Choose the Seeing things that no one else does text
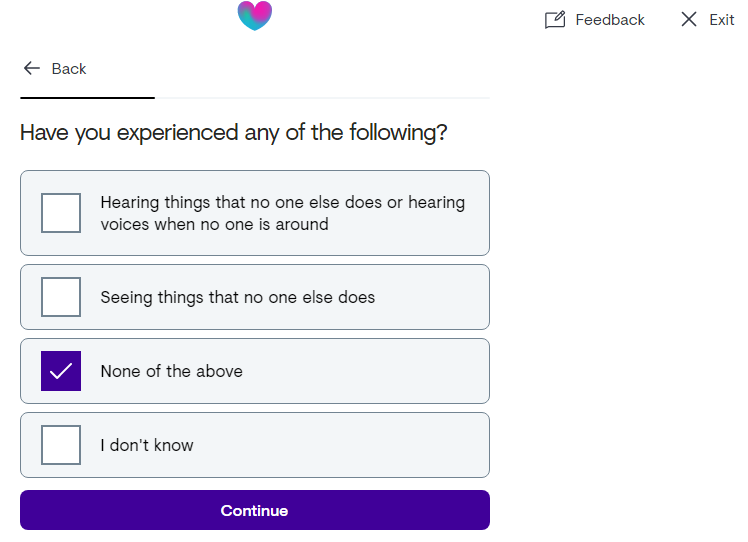Viewport: 748px width, 542px height. coord(238,297)
